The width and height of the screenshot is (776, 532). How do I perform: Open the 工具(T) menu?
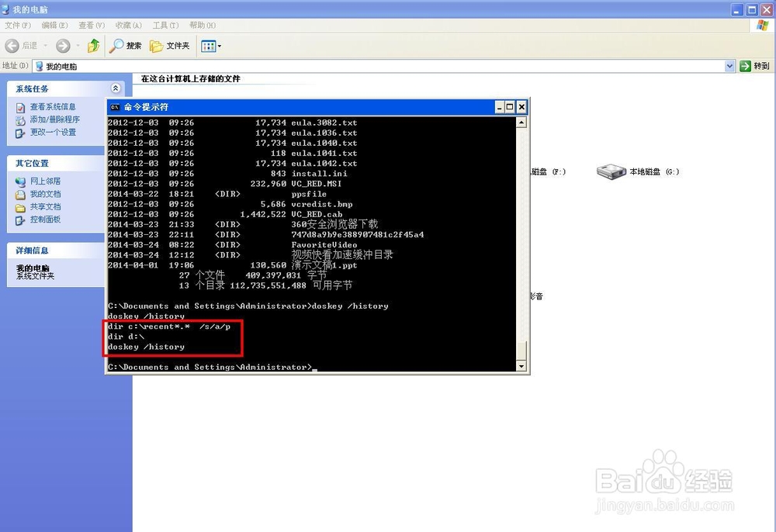tap(166, 26)
